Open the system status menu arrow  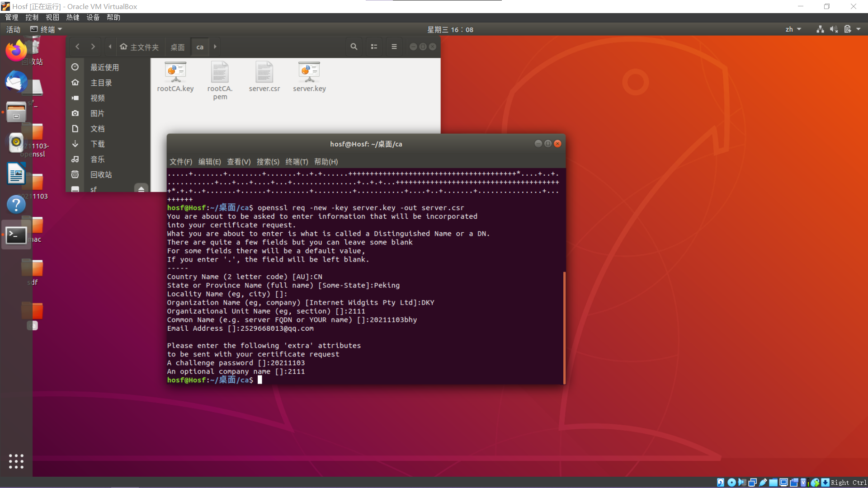[859, 29]
